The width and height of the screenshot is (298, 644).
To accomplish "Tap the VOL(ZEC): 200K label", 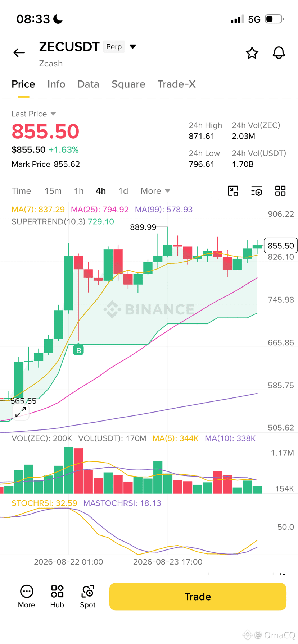I will point(42,438).
